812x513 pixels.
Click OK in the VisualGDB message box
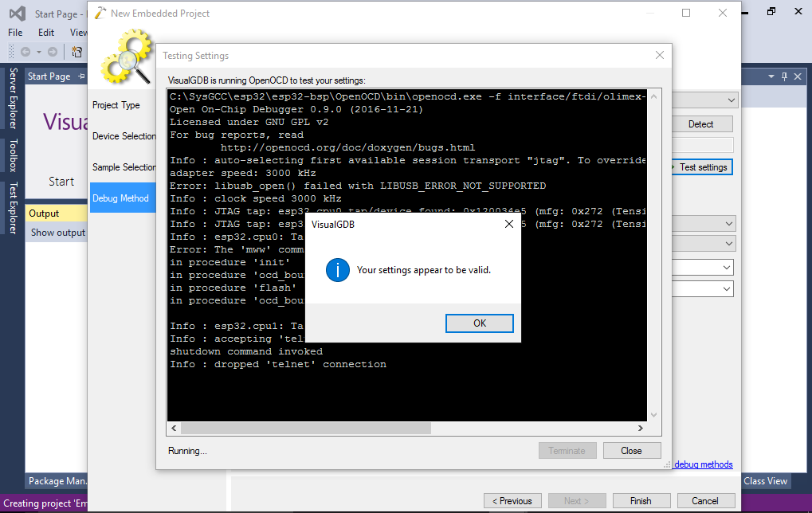(480, 323)
